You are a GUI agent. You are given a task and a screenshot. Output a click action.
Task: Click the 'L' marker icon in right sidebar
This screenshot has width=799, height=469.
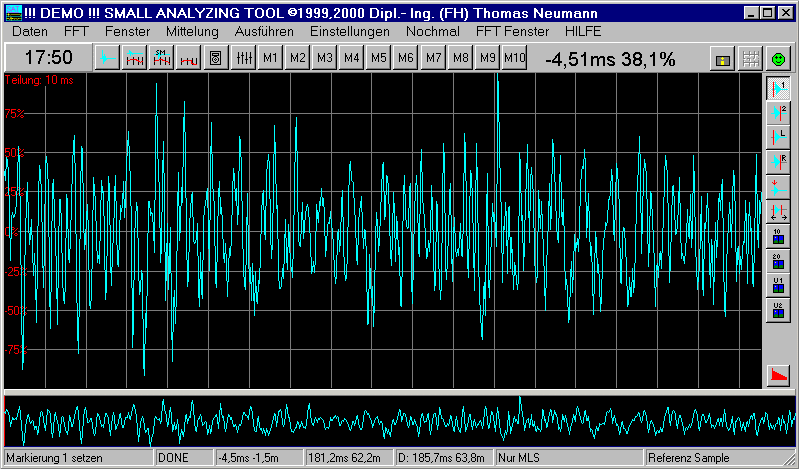tap(777, 137)
